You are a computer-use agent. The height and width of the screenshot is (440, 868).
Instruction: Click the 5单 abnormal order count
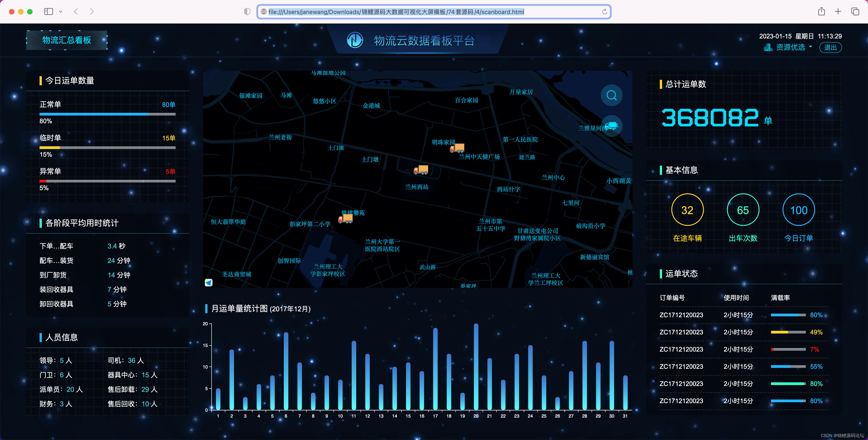(x=170, y=171)
